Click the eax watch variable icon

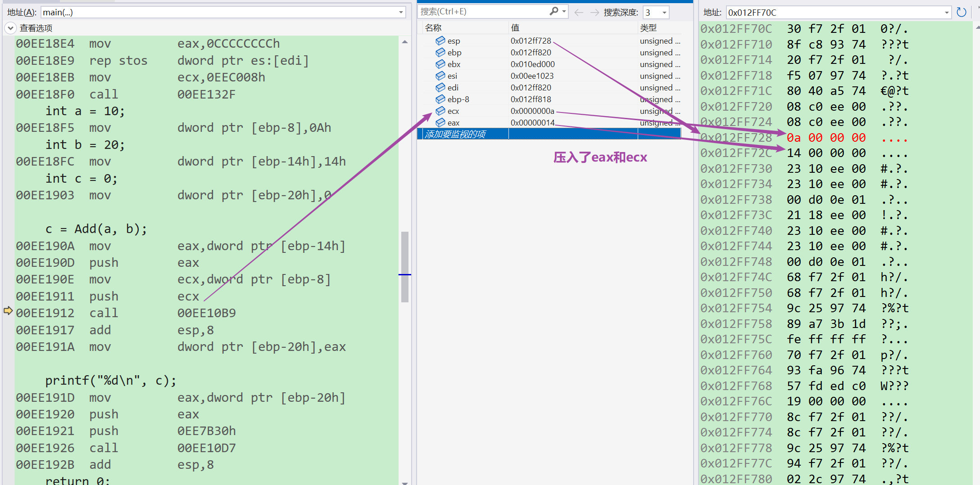440,123
